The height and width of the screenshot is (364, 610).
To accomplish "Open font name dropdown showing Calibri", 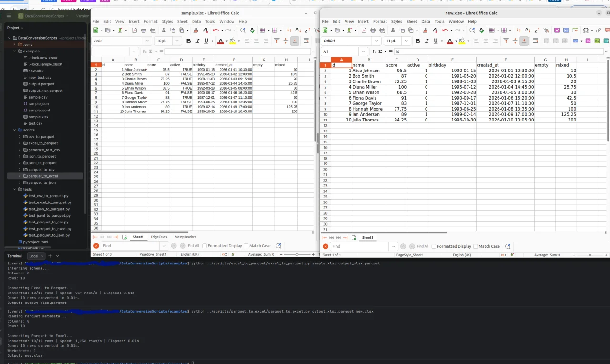I will click(x=376, y=41).
